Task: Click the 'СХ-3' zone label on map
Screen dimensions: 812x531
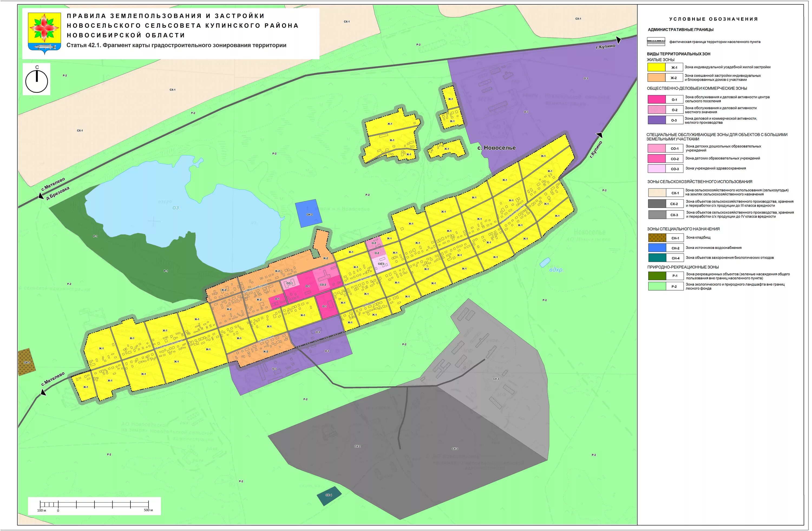Action: point(496,379)
